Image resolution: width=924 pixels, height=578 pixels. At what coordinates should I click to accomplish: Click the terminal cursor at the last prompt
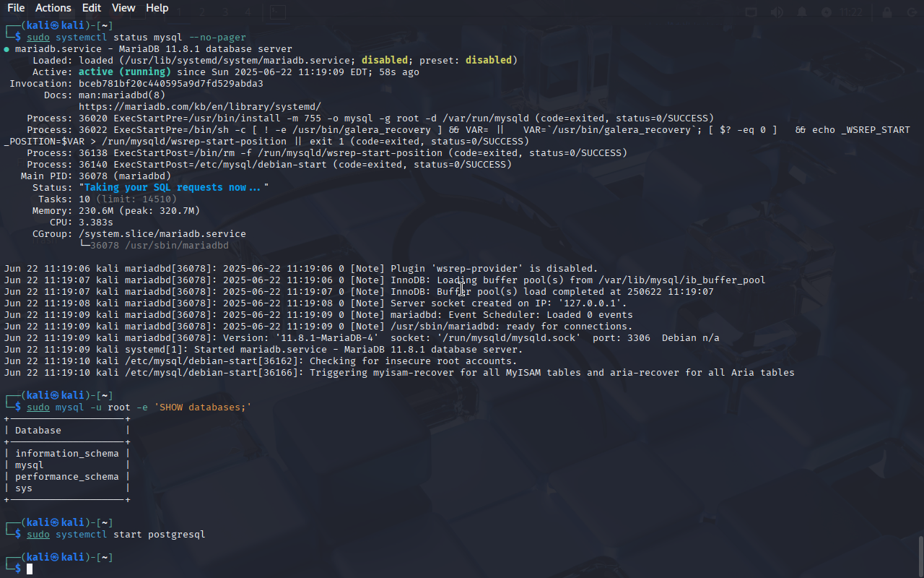pos(30,569)
